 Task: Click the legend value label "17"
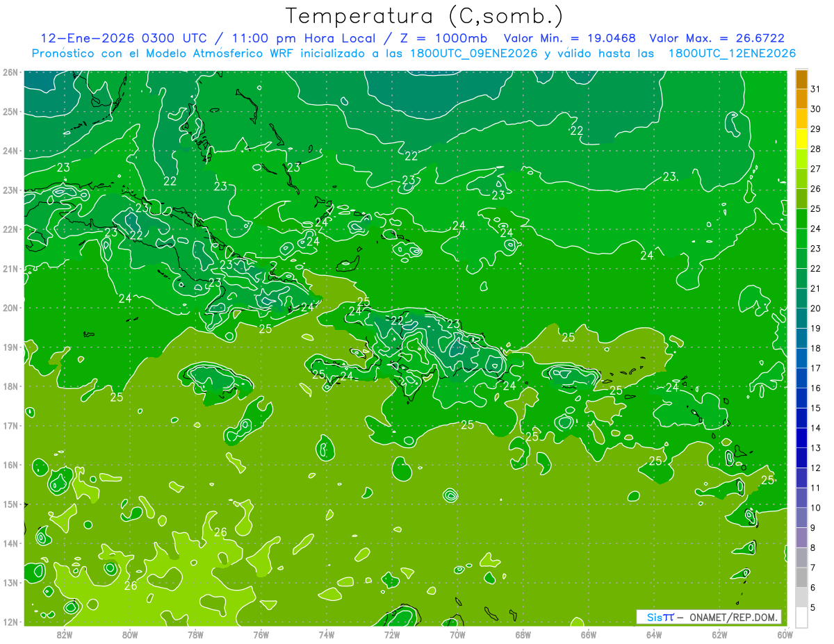815,368
